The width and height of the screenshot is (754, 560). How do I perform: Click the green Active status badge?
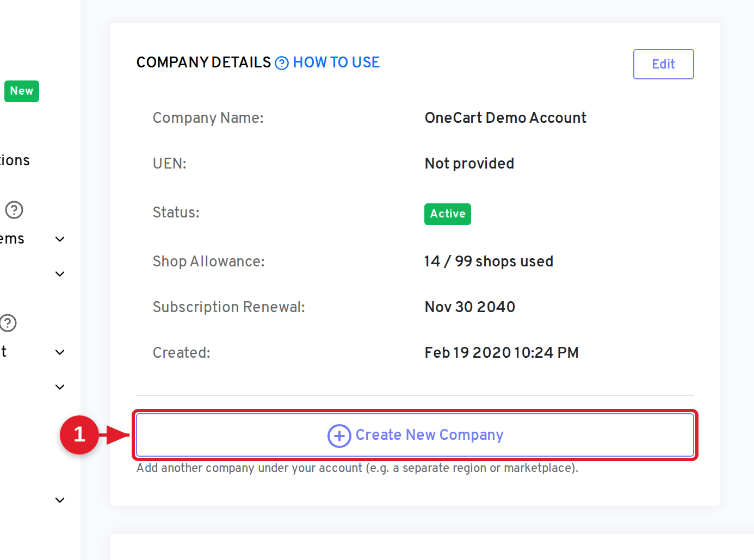coord(448,214)
